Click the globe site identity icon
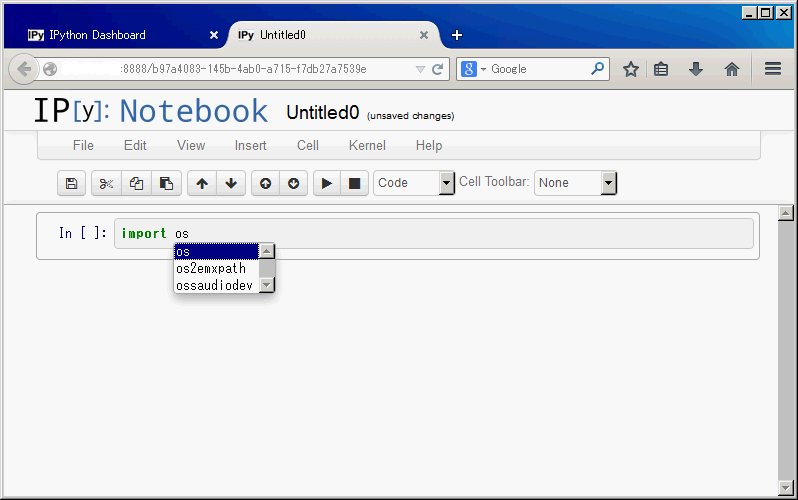 coord(50,69)
